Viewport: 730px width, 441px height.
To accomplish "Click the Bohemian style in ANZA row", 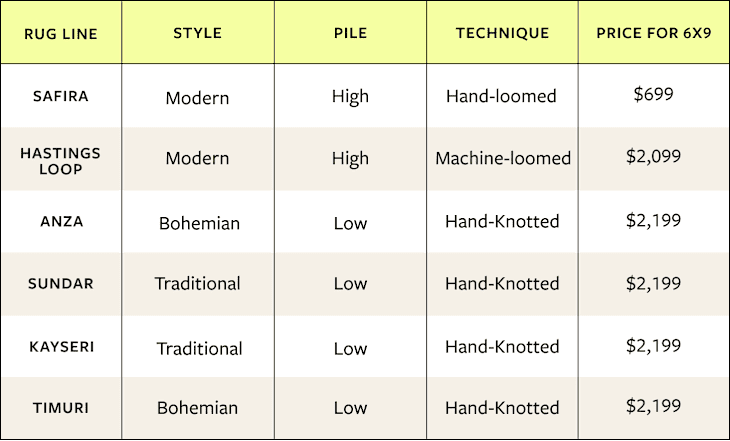I will pyautogui.click(x=199, y=223).
